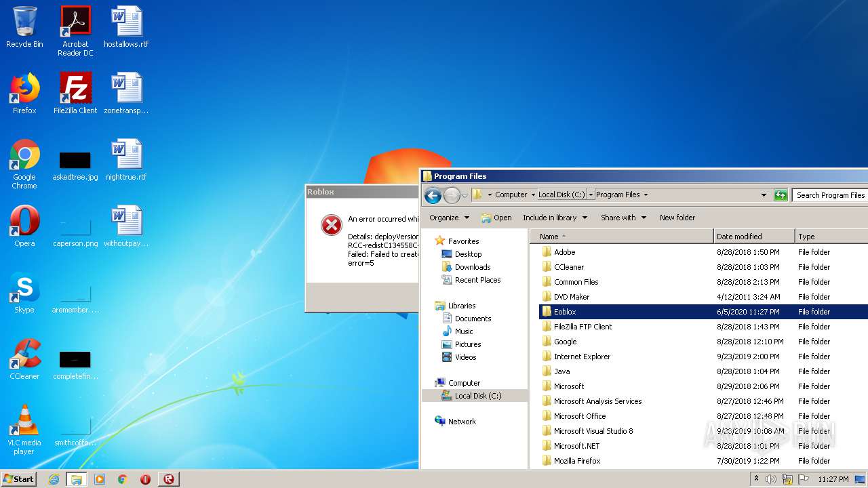Switch to Roblox taskbar button
The height and width of the screenshot is (488, 868).
pyautogui.click(x=168, y=479)
